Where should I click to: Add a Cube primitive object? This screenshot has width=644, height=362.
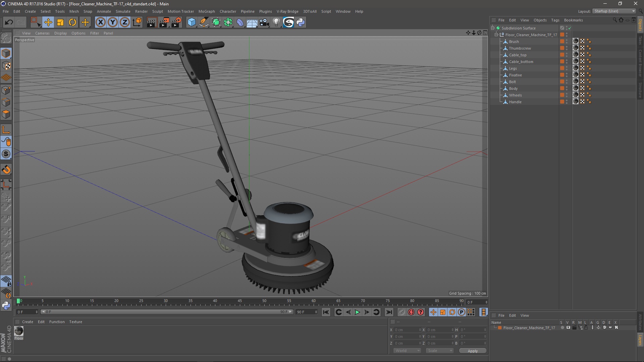point(192,22)
